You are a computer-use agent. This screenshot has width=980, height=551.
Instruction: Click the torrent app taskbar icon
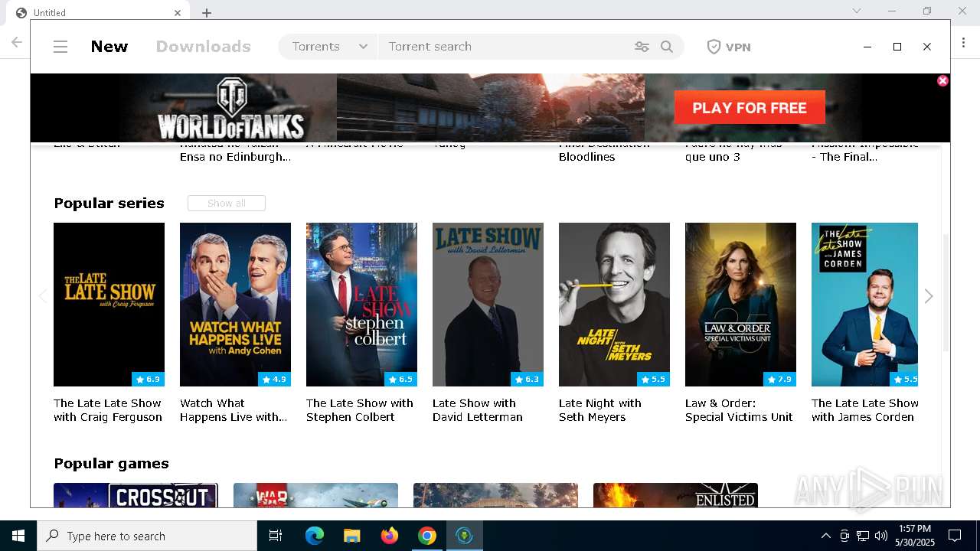tap(464, 536)
